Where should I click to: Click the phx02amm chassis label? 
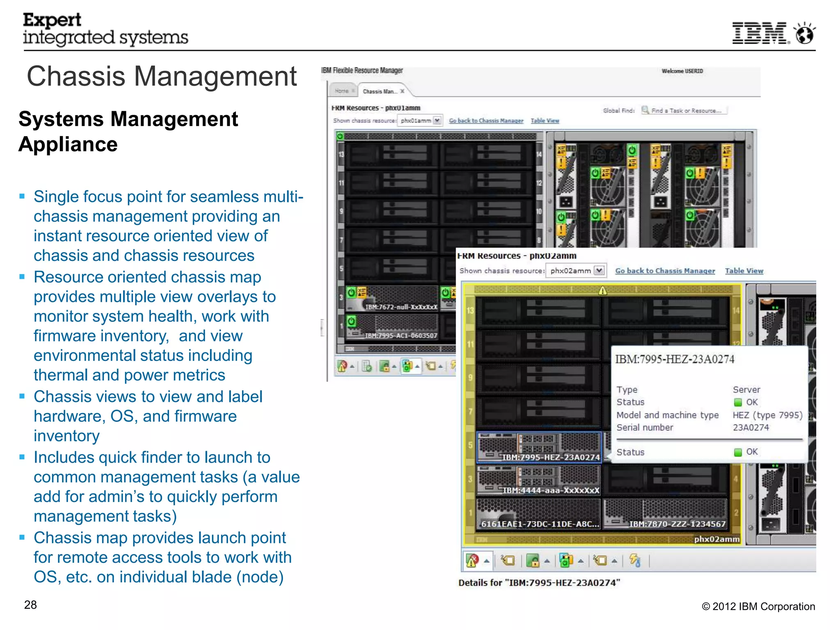(717, 539)
